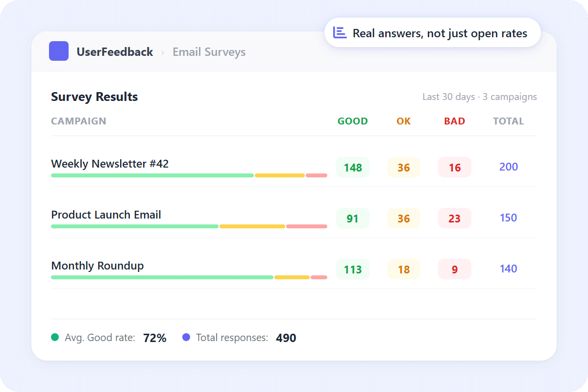Click the Avg. Good rate 72% value

[154, 338]
